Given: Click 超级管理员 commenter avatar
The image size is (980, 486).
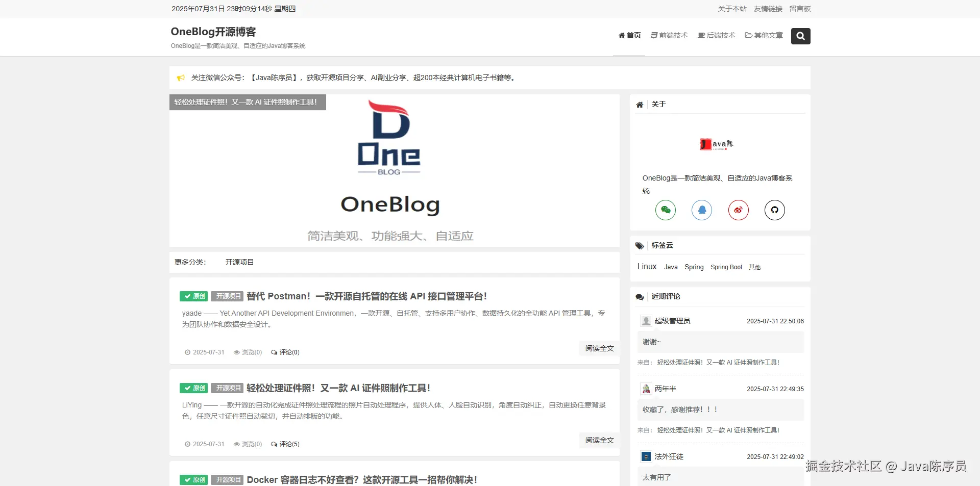Looking at the screenshot, I should tap(646, 321).
